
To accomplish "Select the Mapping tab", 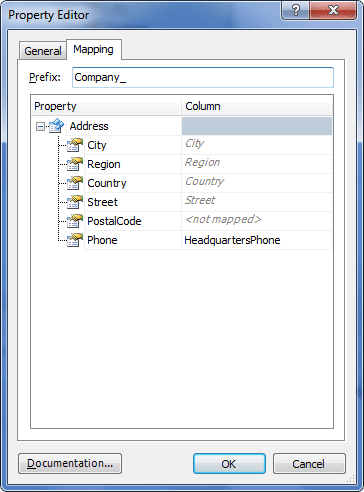I will click(94, 49).
